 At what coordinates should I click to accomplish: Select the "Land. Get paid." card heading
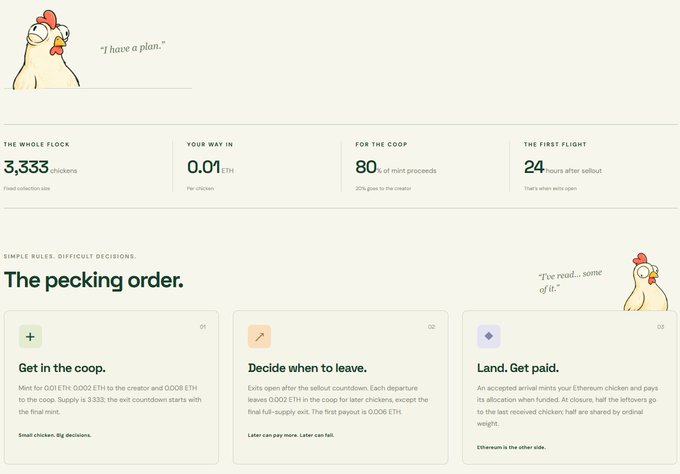pos(518,368)
